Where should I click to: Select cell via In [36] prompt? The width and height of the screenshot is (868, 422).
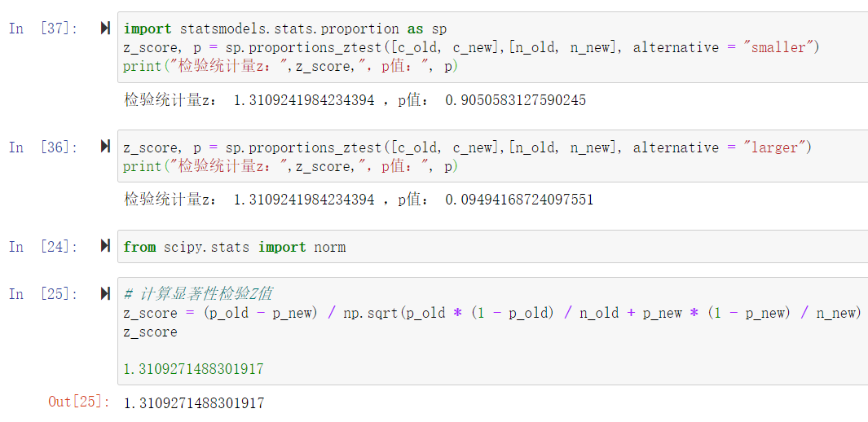click(x=43, y=147)
